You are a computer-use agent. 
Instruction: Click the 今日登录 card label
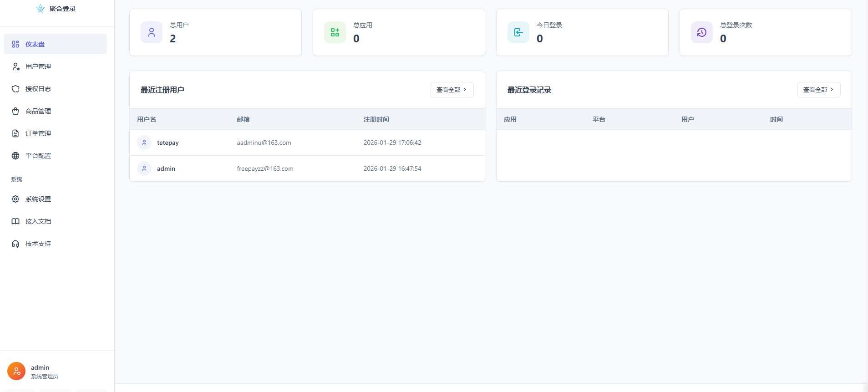pos(549,25)
